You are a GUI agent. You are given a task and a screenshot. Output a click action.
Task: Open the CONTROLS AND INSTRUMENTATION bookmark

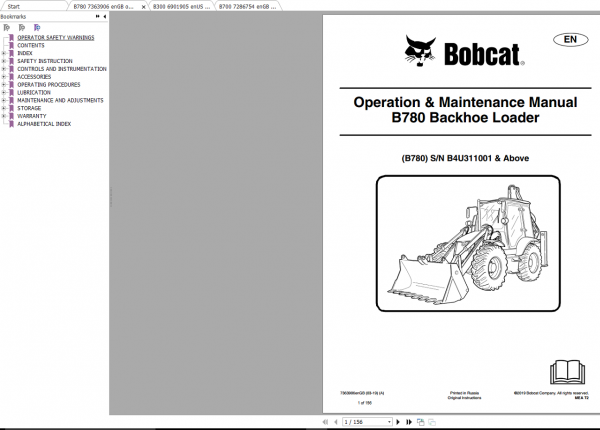coord(62,69)
